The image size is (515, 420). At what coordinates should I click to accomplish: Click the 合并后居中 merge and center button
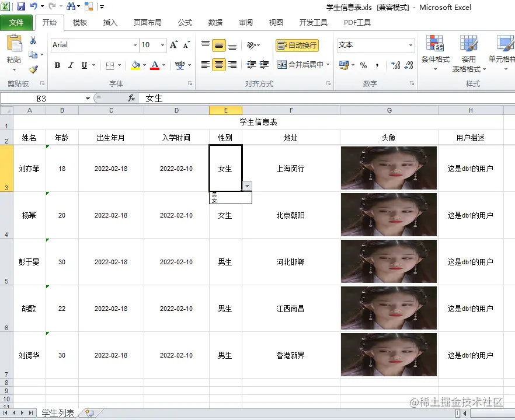tap(300, 64)
